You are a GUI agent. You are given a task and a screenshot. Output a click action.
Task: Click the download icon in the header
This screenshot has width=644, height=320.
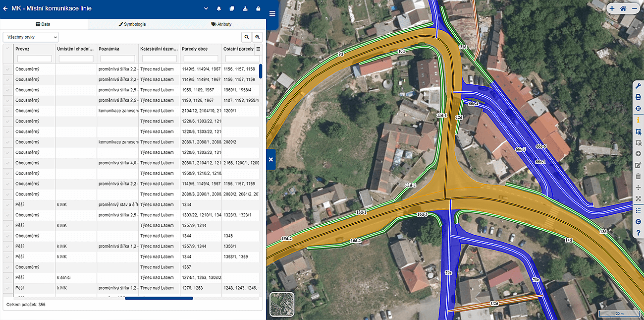pos(245,9)
